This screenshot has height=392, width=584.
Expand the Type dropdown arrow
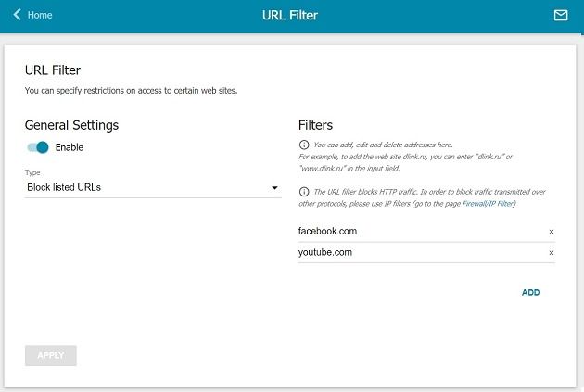274,187
